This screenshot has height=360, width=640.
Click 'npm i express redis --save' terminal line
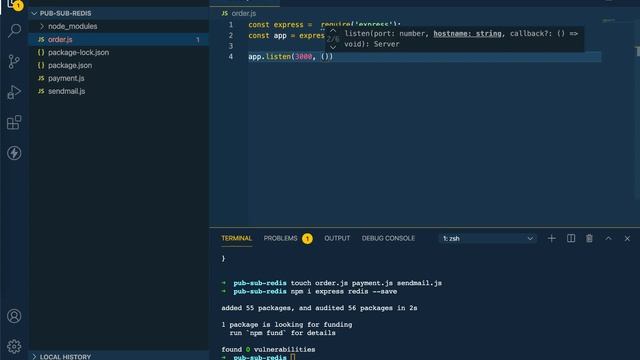pyautogui.click(x=344, y=291)
